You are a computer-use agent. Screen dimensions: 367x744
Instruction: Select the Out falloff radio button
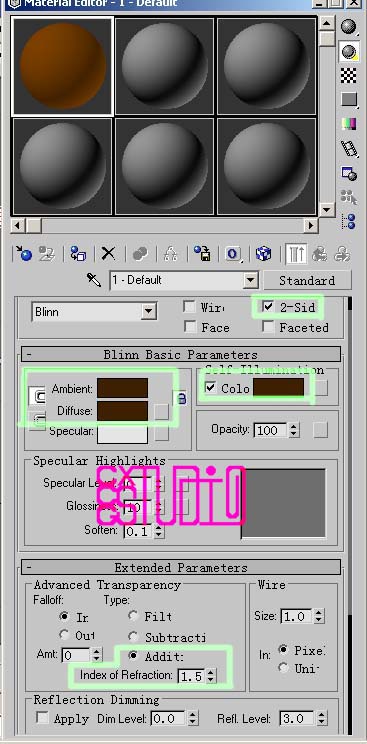click(x=64, y=634)
